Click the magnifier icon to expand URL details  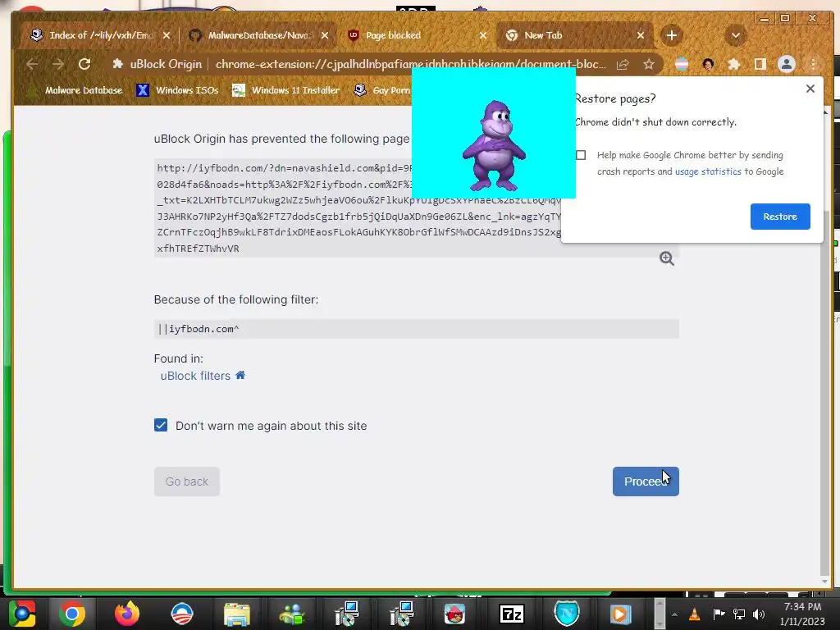666,258
